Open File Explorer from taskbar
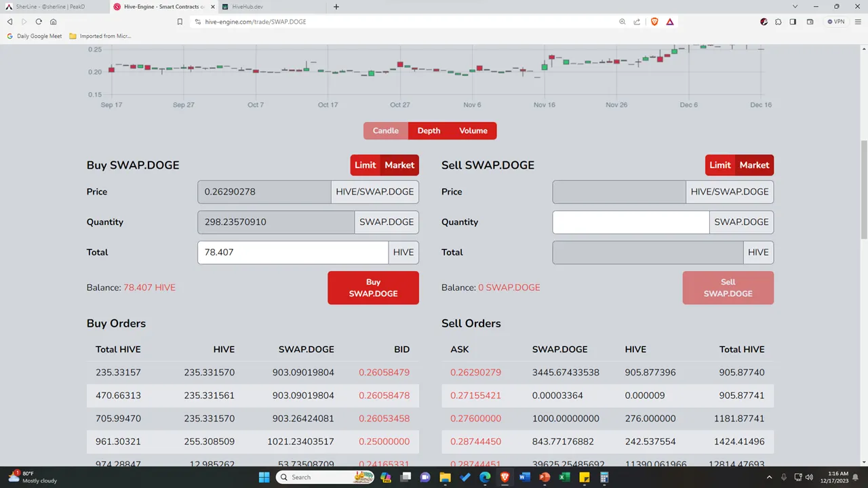The height and width of the screenshot is (488, 868). point(446,477)
